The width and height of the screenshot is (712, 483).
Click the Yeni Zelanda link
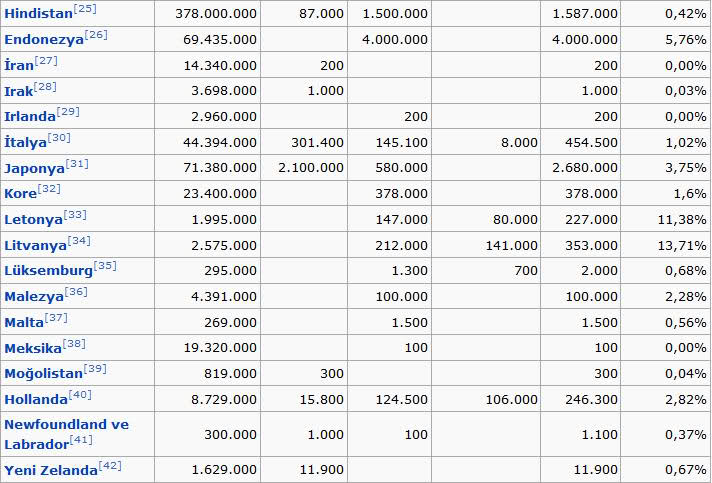pos(50,471)
